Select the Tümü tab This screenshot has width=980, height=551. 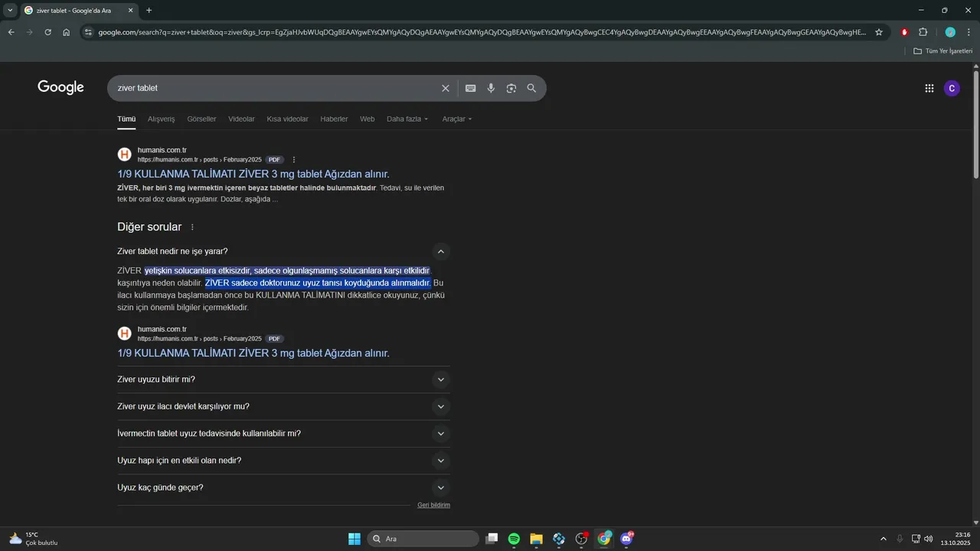tap(126, 119)
